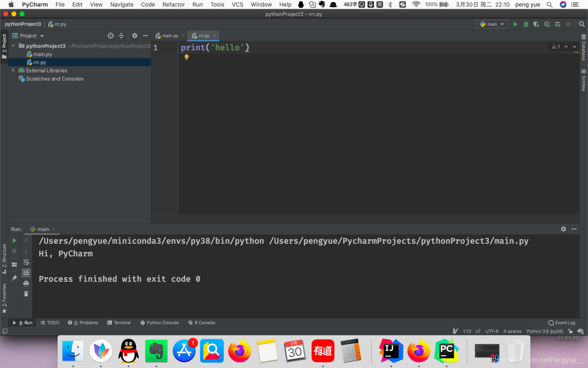The height and width of the screenshot is (368, 588).
Task: Rerun main in the Run panel
Action: (14, 240)
